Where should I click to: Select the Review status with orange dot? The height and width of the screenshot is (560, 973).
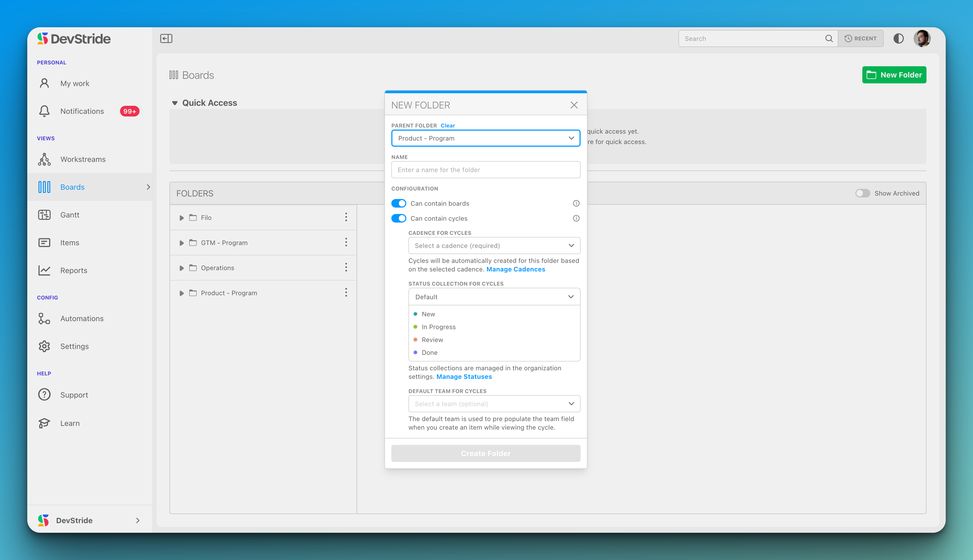(432, 340)
